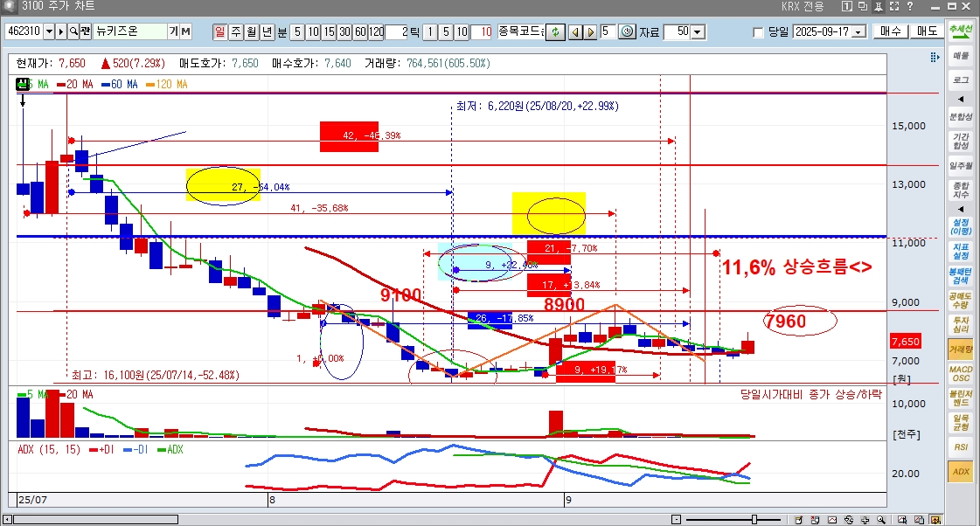This screenshot has width=980, height=526.
Task: Click the pin window icon in title bar
Action: 878,6
